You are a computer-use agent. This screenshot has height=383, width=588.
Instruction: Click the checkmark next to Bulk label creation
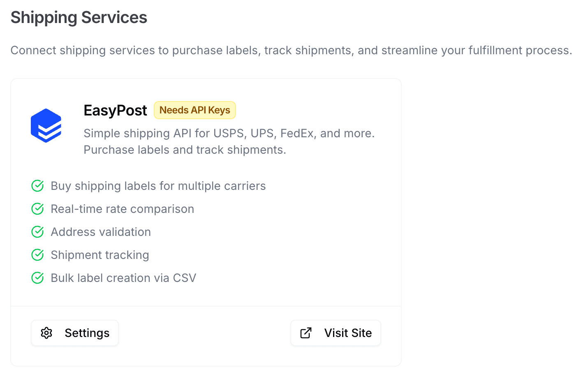pyautogui.click(x=37, y=278)
